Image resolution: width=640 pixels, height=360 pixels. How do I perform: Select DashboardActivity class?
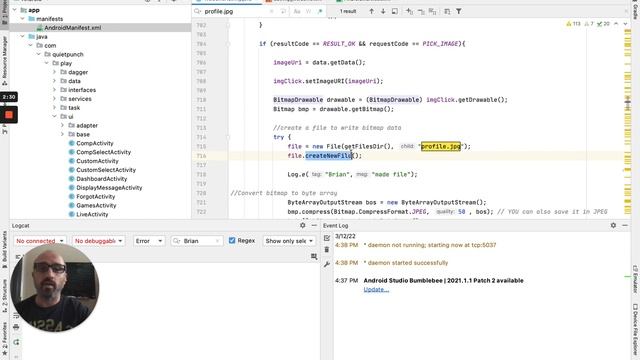(x=102, y=179)
